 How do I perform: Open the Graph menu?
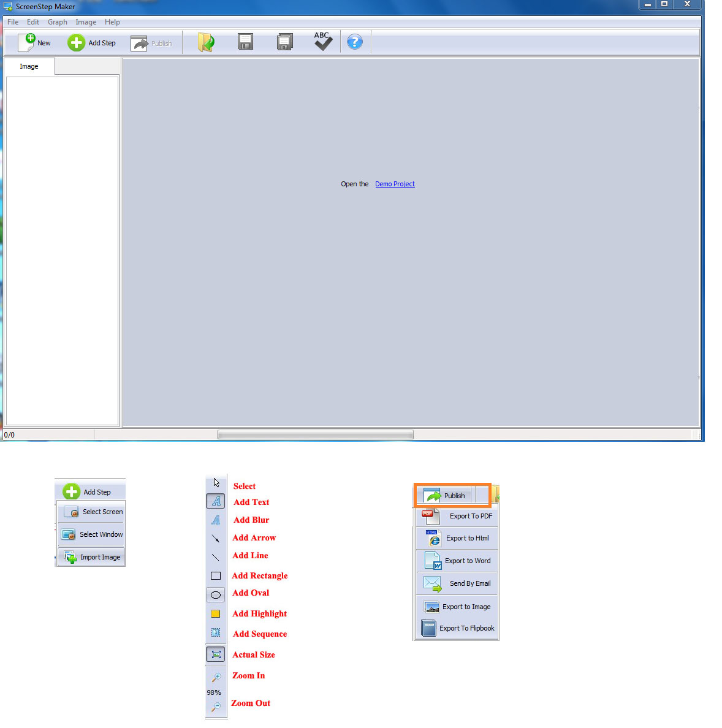tap(58, 22)
